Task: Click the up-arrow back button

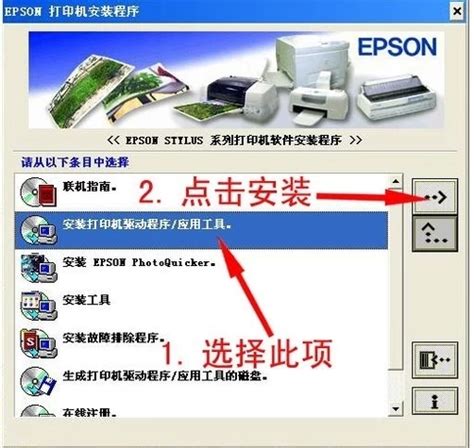Action: tap(435, 233)
